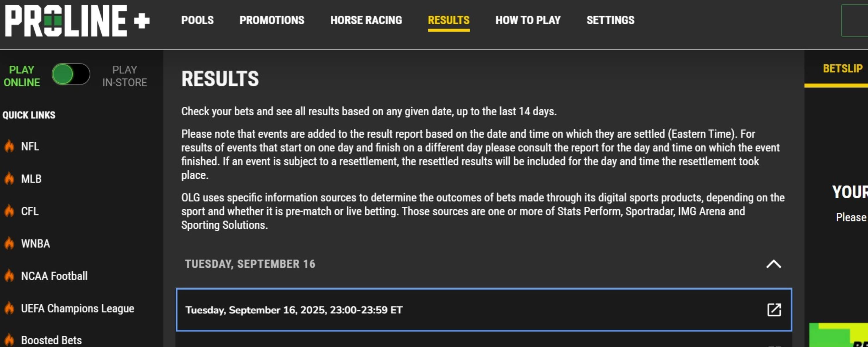Click the flame icon beside MLB
868x347 pixels.
tap(10, 178)
